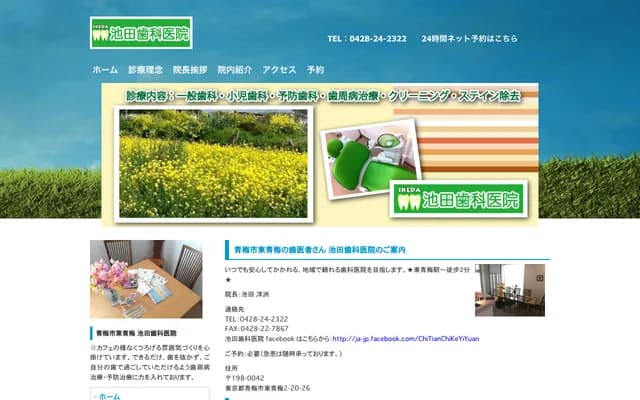This screenshot has height=400, width=640.
Task: Click the yellow flower field banner photo
Action: pos(213,164)
